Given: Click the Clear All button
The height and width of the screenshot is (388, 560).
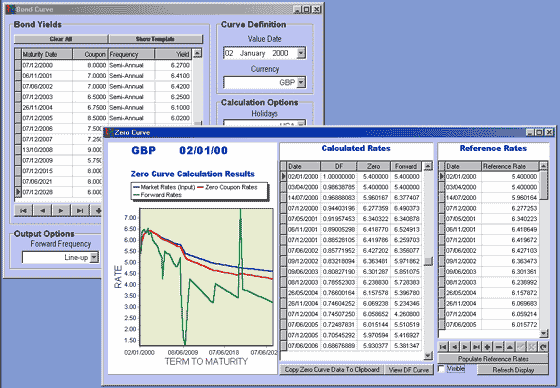Looking at the screenshot, I should (x=61, y=39).
